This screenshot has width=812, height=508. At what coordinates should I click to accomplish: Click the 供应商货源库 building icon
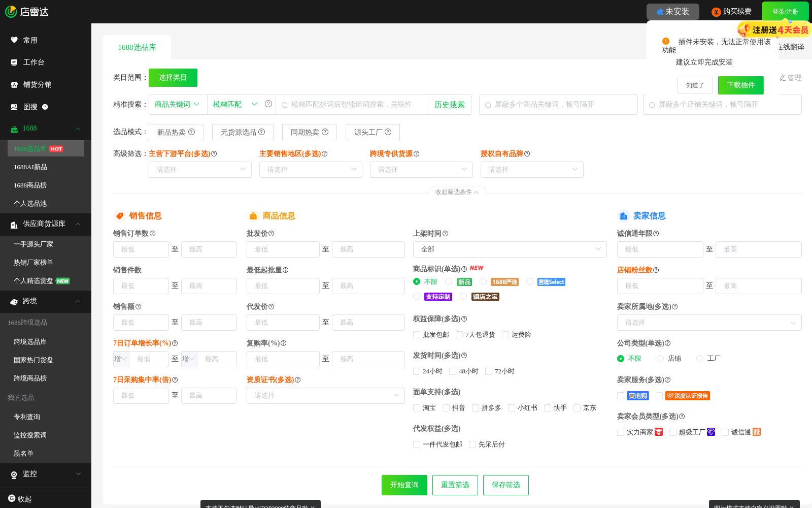(x=14, y=225)
